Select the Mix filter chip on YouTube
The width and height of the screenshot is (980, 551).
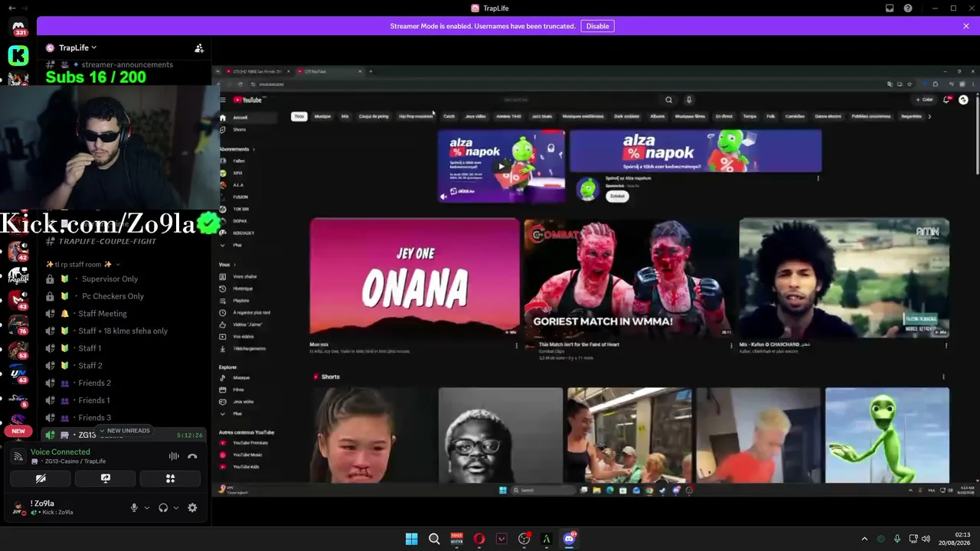345,116
